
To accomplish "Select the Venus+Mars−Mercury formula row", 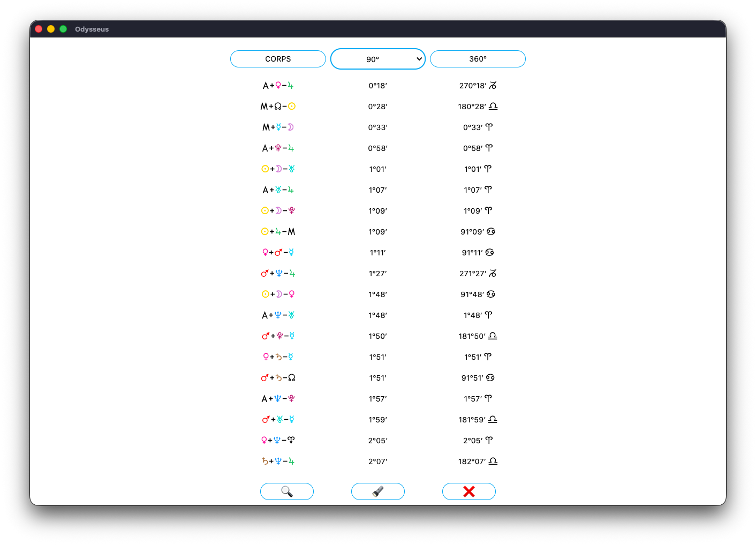I will point(278,253).
